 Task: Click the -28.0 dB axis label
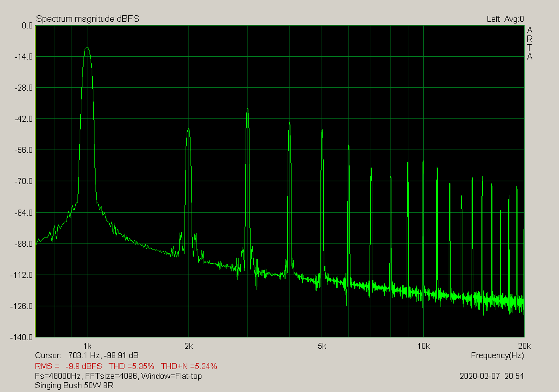tap(23, 88)
